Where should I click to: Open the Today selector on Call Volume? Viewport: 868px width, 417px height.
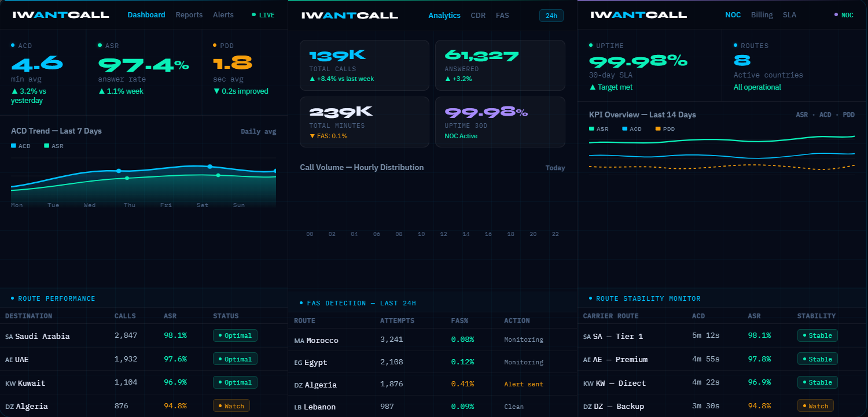click(x=554, y=168)
